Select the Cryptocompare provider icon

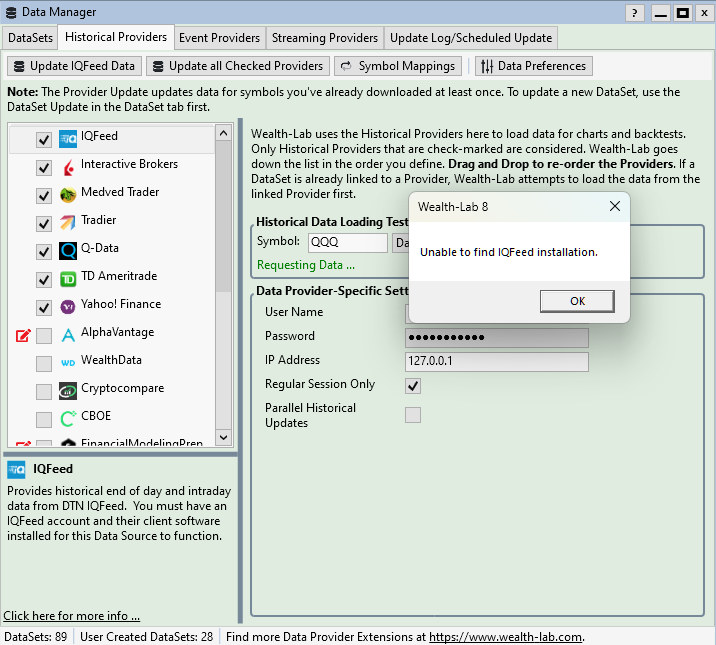coord(68,391)
